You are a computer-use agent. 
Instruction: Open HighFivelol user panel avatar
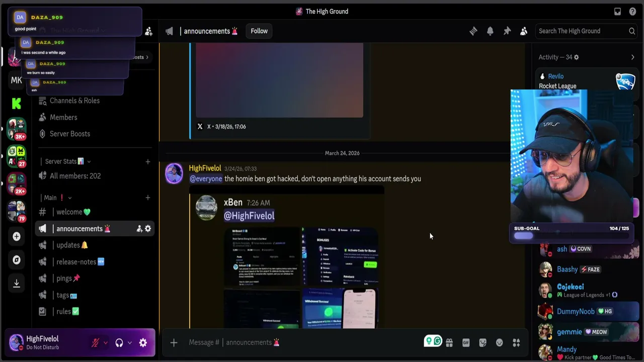[x=16, y=342]
